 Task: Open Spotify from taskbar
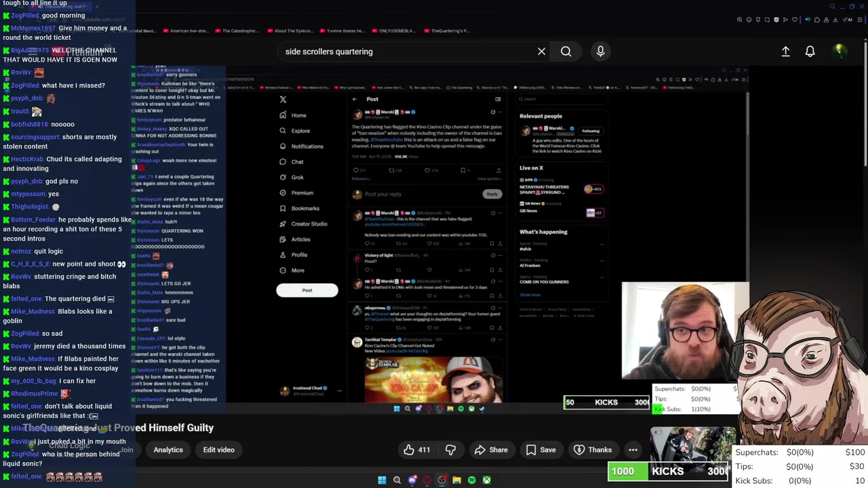471,481
